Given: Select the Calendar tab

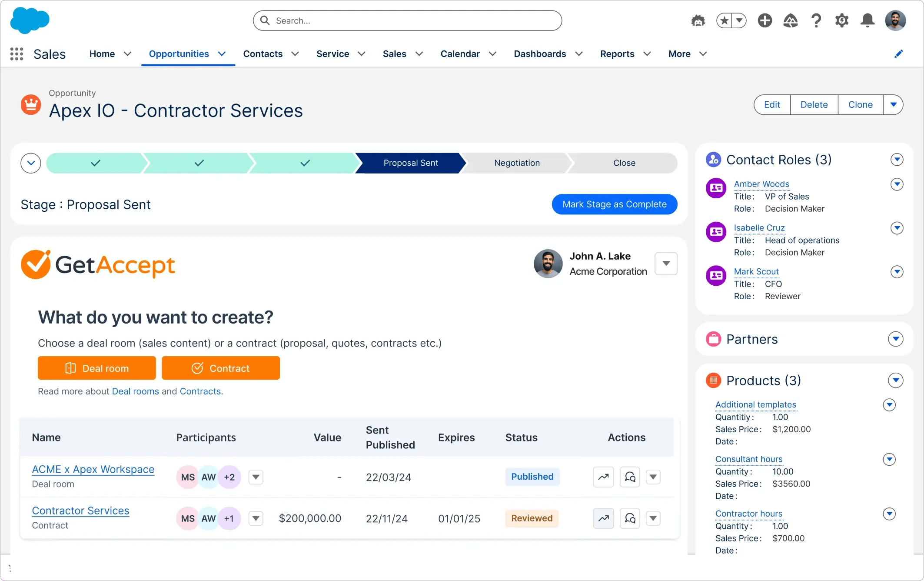Looking at the screenshot, I should pyautogui.click(x=460, y=54).
